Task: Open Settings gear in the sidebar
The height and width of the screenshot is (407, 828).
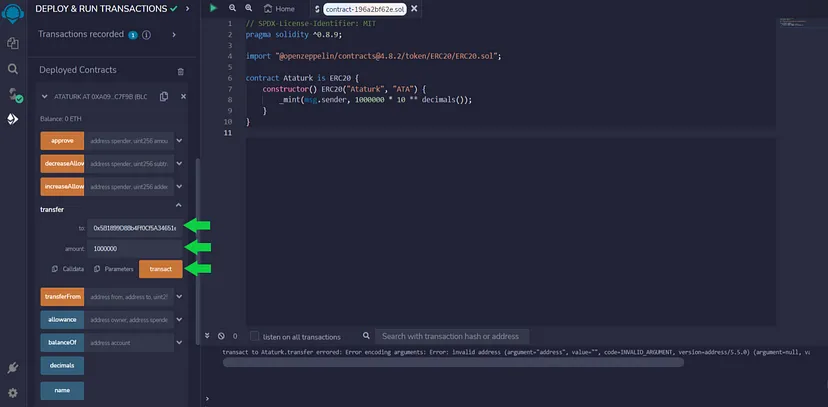Action: [13, 393]
